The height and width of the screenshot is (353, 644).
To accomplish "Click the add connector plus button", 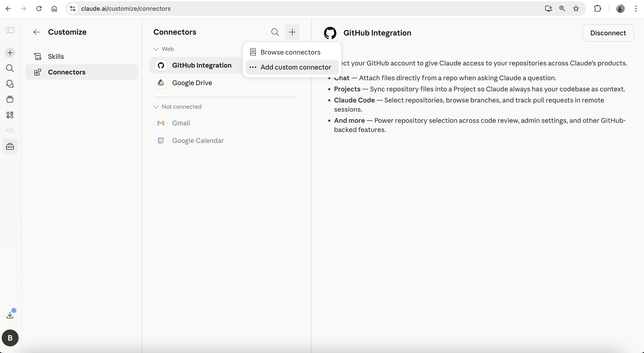I will (x=292, y=32).
